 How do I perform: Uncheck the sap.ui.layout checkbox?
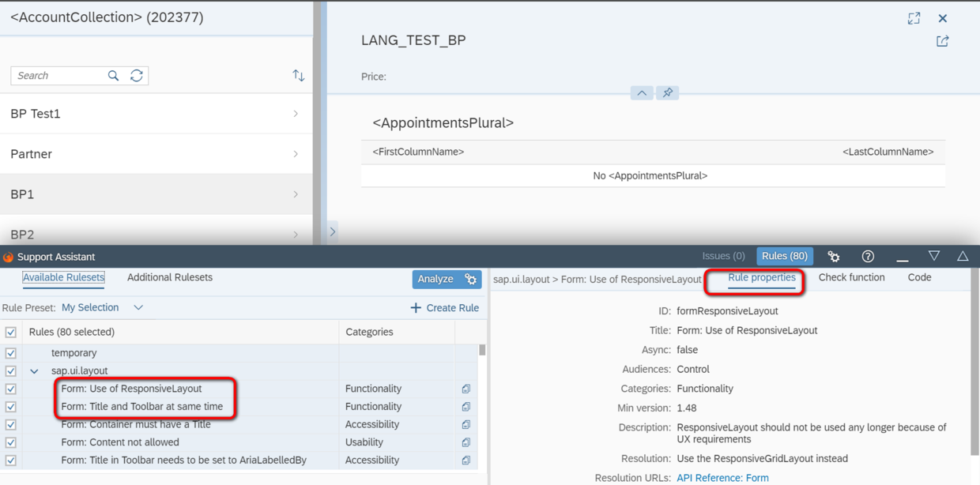point(11,371)
